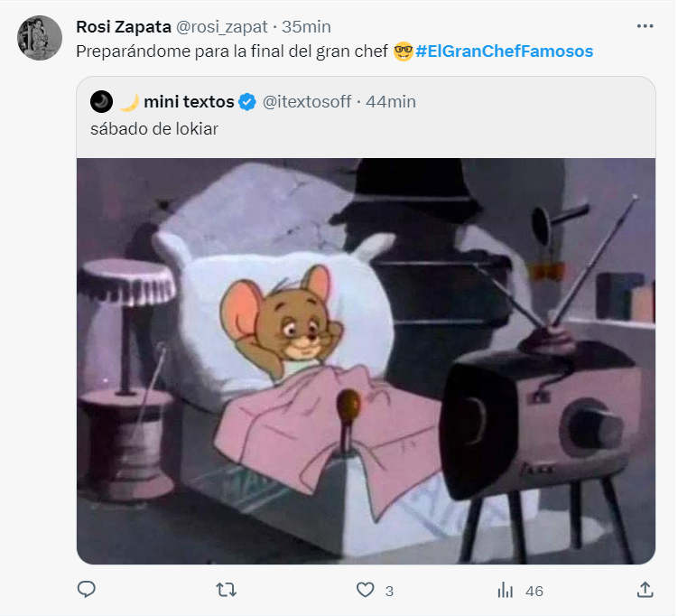Click the 46 views count
678x616 pixels.
coord(534,591)
